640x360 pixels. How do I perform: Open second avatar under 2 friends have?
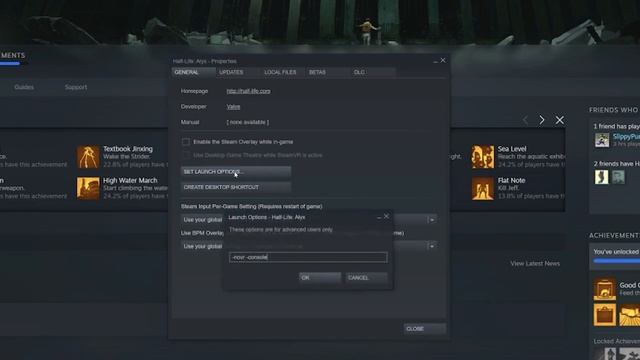(618, 177)
